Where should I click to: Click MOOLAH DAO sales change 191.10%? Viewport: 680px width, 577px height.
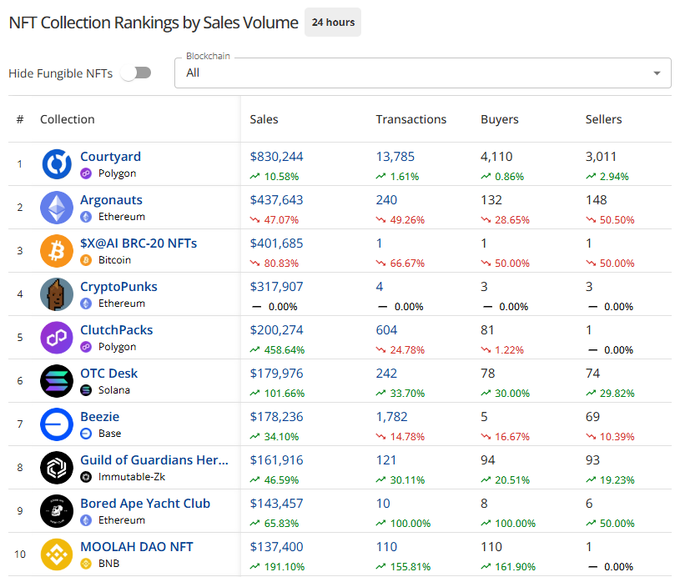[x=284, y=567]
